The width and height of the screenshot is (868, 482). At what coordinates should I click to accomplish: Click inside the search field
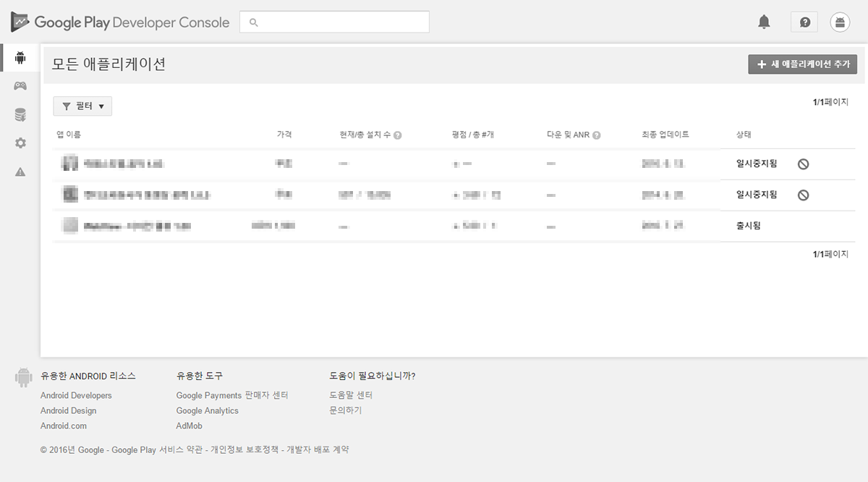[x=334, y=22]
